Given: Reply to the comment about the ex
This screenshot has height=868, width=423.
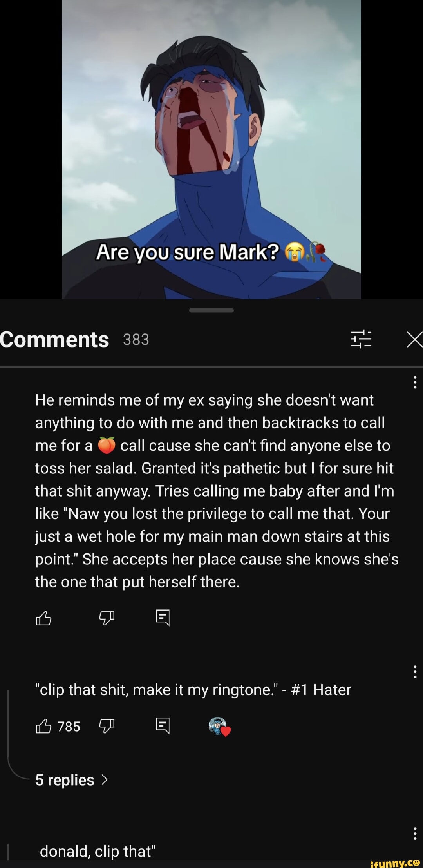Looking at the screenshot, I should coord(163,618).
